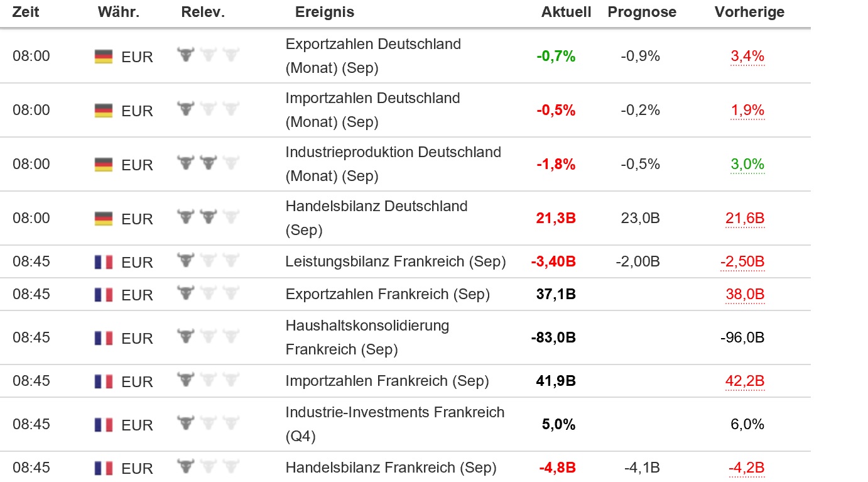Screen dimensions: 868x482
Task: Open the Leistungsbilanz Frankreich (Sep) event
Action: 395,261
